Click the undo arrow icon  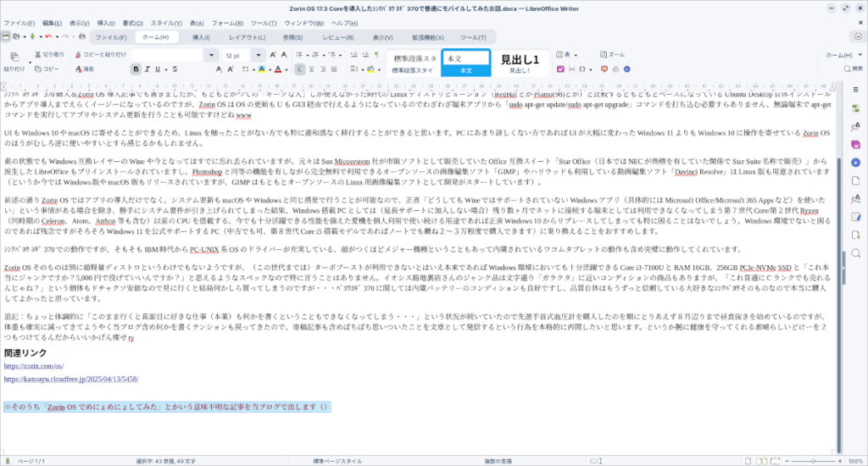coord(48,36)
